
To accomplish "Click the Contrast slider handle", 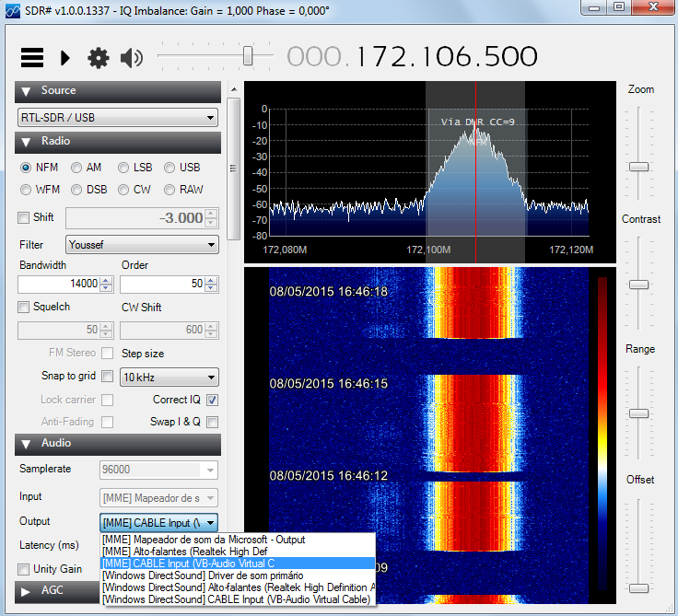I will coord(638,285).
